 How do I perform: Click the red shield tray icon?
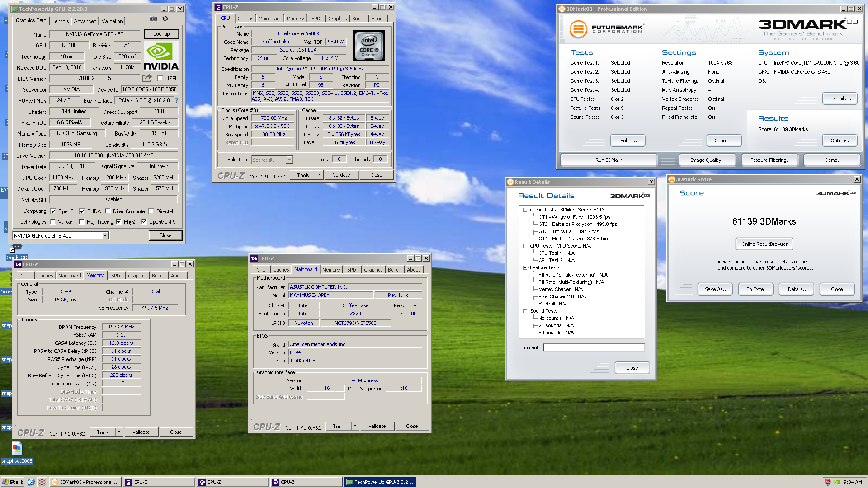point(827,482)
